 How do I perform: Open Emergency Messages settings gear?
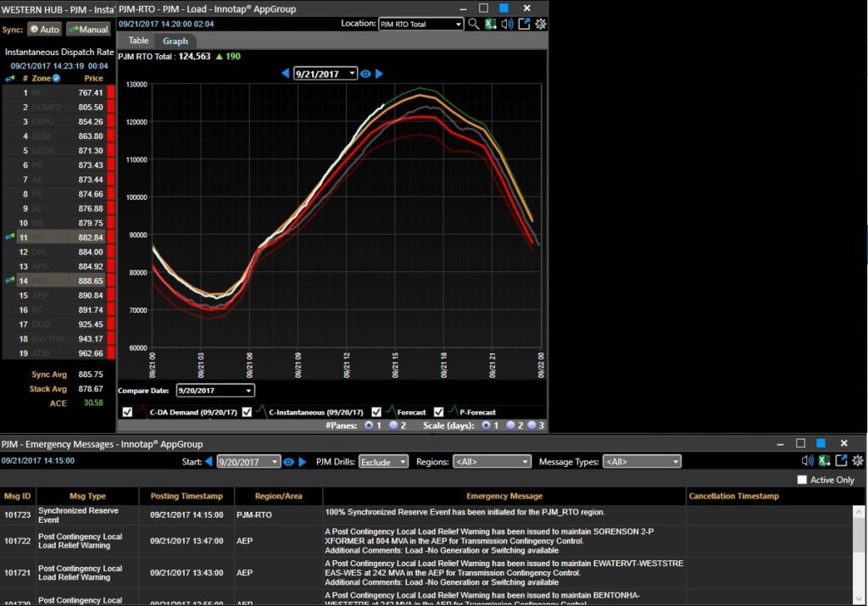point(858,460)
